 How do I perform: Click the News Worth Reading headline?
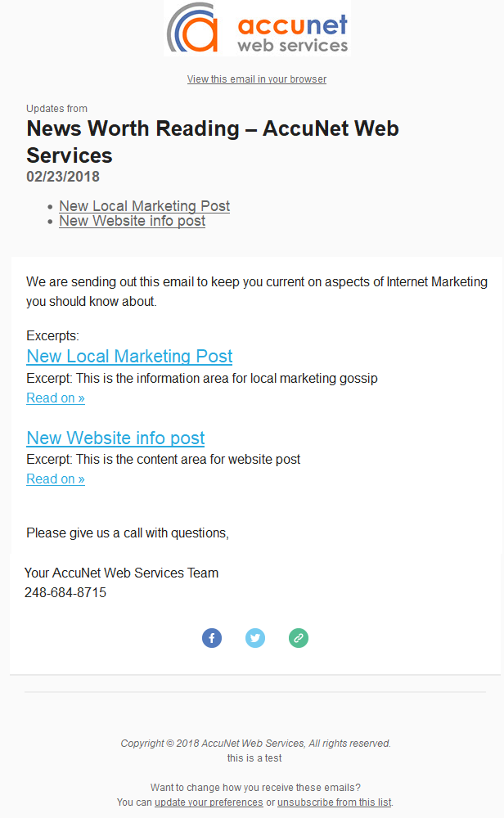tap(213, 142)
